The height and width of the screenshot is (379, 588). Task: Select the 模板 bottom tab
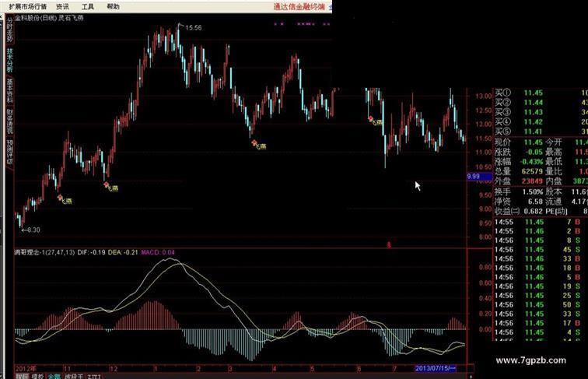coord(37,376)
